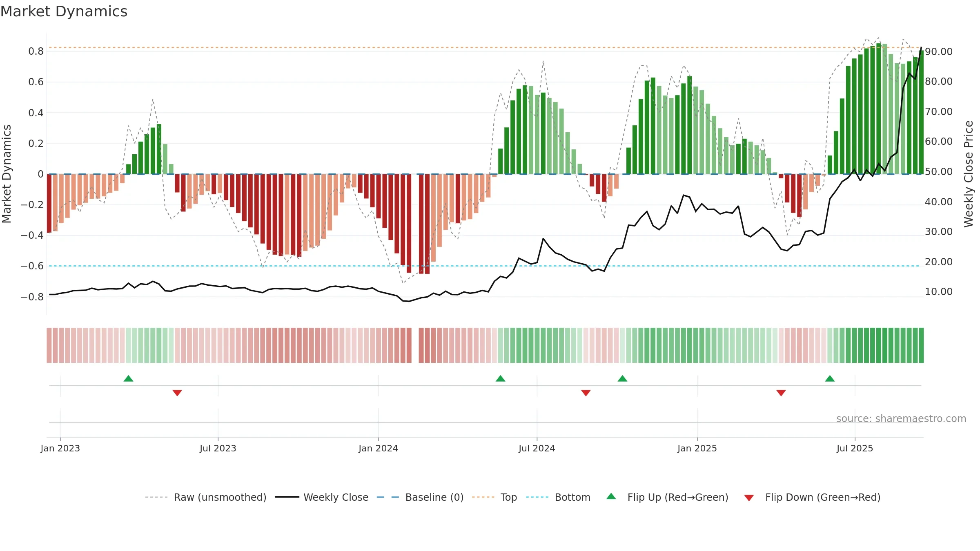Toggle Flip Up (Red→Green) legend entry
Image resolution: width=980 pixels, height=551 pixels.
[667, 497]
